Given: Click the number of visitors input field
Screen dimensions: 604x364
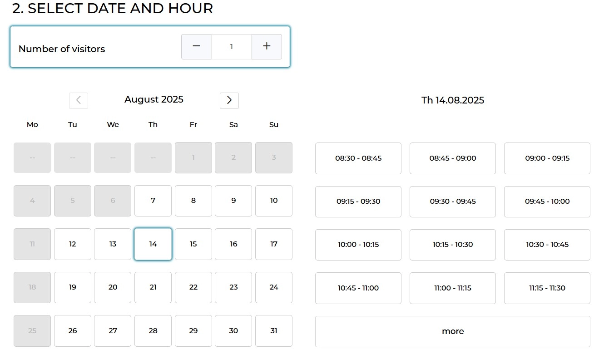Looking at the screenshot, I should pos(231,46).
